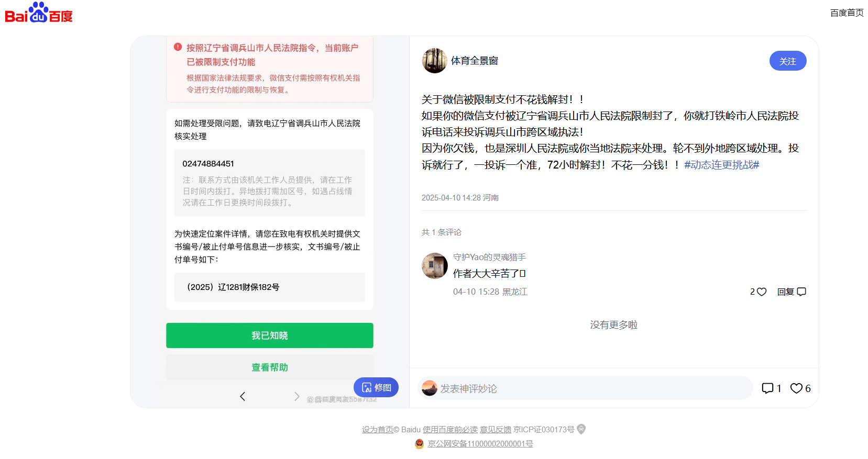
Task: Click the 我已知晓 green button
Action: point(269,335)
